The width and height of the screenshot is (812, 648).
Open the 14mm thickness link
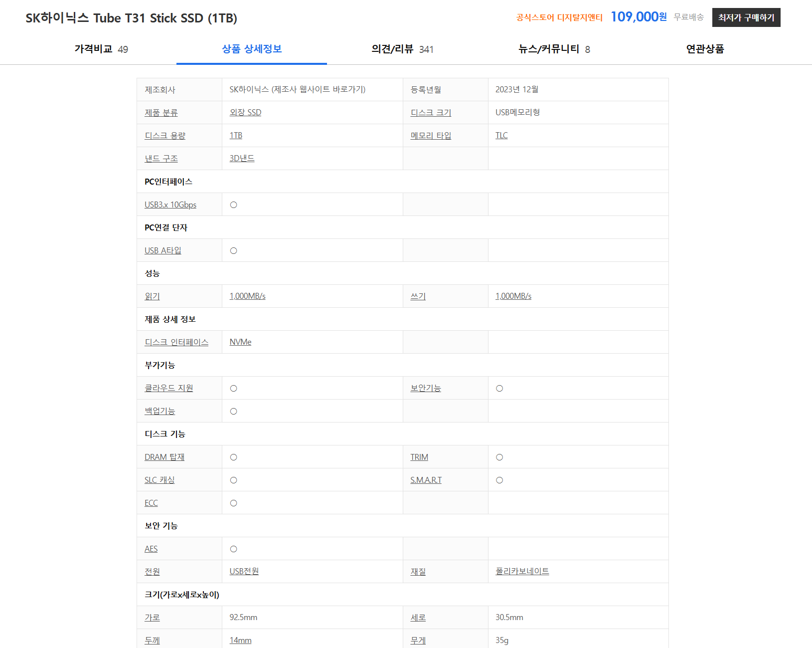tap(240, 641)
